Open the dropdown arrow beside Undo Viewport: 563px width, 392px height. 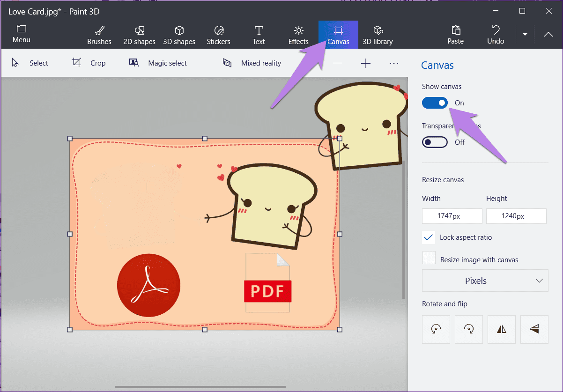(525, 34)
